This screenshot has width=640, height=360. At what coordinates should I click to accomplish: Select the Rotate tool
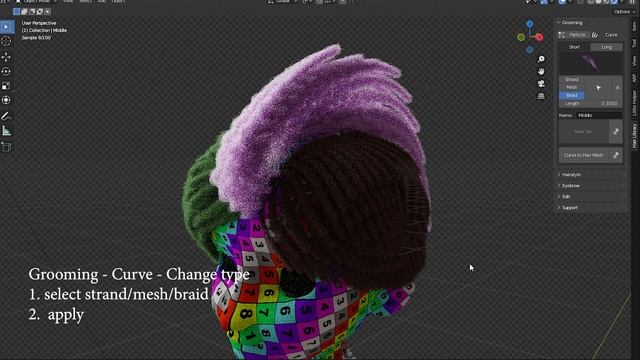click(6, 71)
